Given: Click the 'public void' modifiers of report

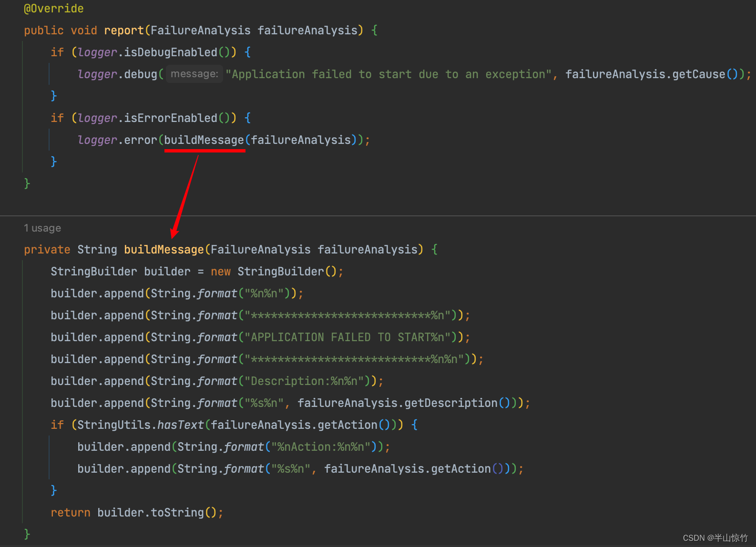Looking at the screenshot, I should (61, 30).
